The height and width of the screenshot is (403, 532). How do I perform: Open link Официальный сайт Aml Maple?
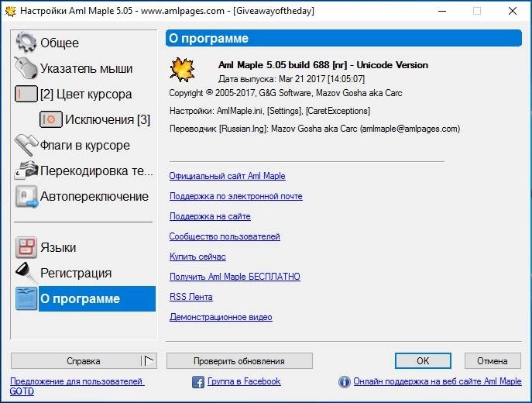click(228, 176)
